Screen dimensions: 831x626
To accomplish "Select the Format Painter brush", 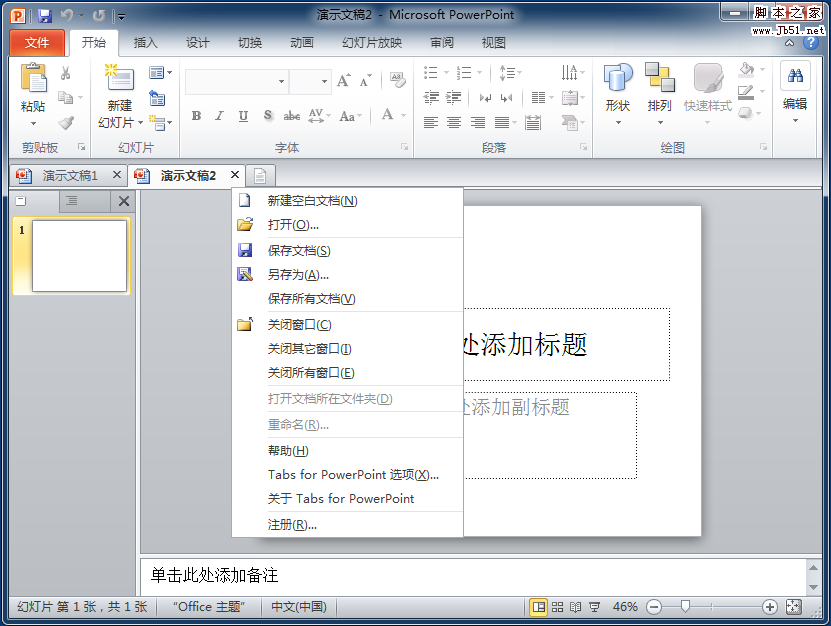I will [x=66, y=123].
